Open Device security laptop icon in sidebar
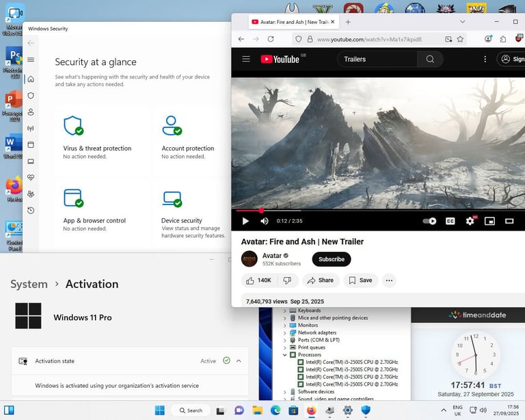Image resolution: width=525 pixels, height=420 pixels. [31, 161]
